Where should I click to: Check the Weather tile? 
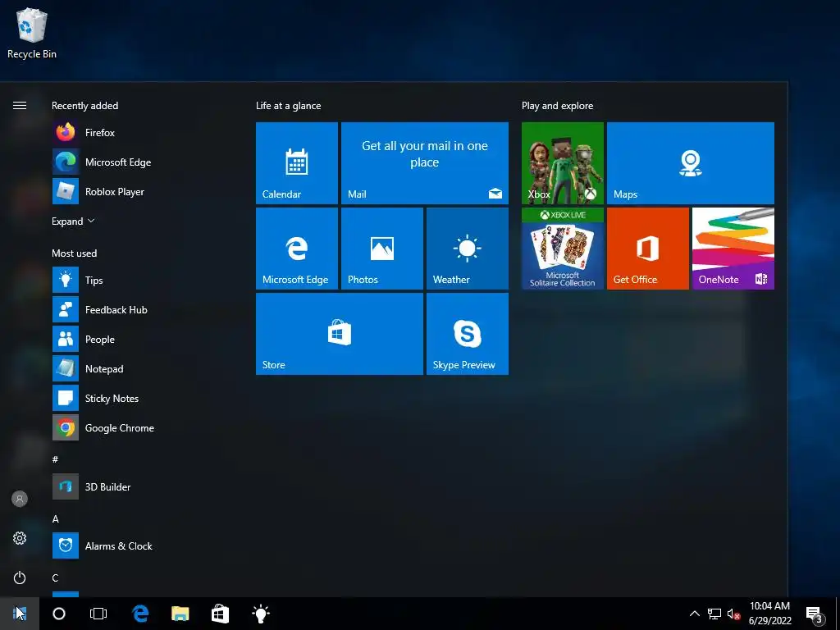pos(467,249)
